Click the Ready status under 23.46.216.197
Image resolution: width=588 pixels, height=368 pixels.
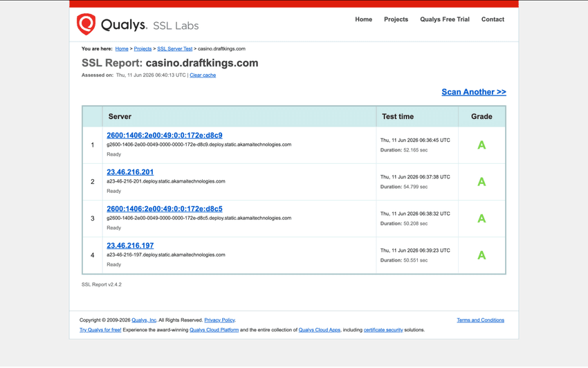pos(113,264)
